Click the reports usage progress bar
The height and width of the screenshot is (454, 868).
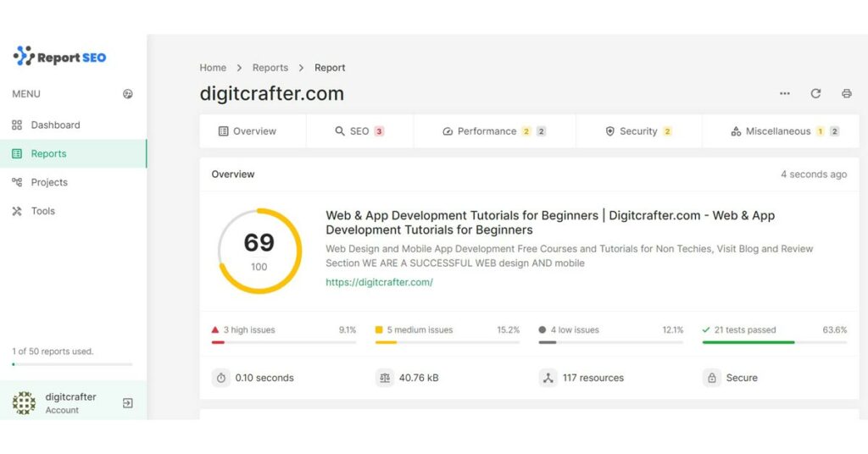click(x=72, y=364)
